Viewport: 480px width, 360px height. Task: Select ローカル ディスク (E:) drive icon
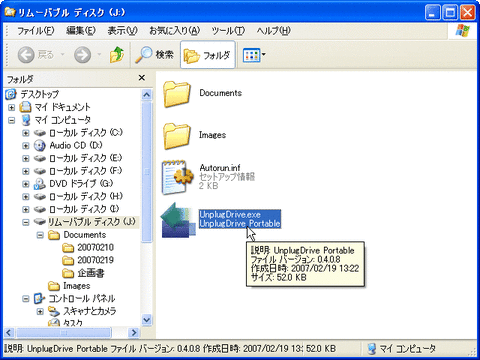[40, 158]
